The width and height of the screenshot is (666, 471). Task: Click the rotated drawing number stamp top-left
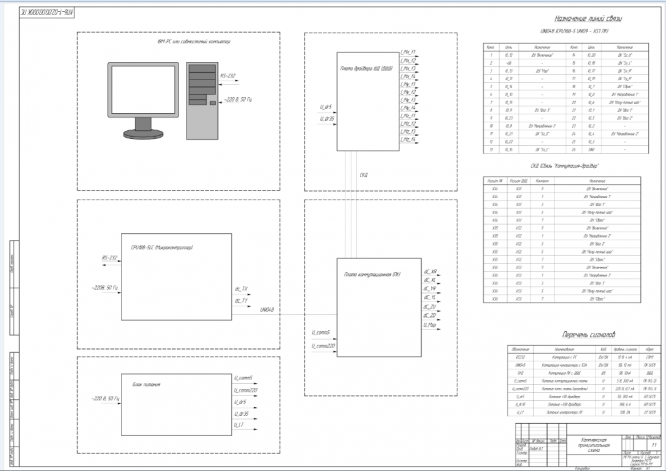(47, 12)
